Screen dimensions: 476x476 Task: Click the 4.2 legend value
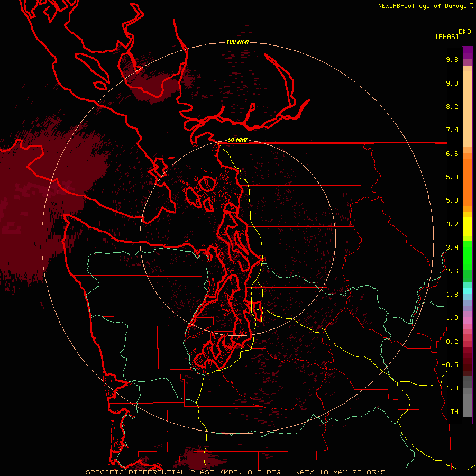(452, 224)
